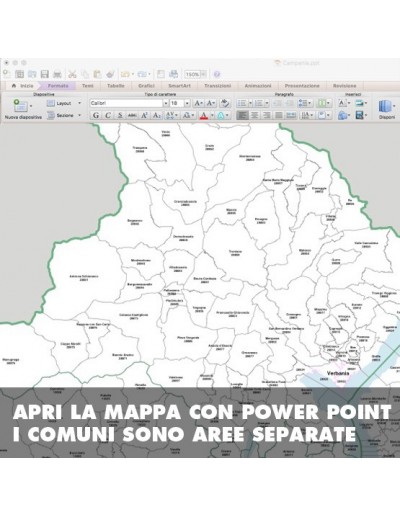Viewport: 400px width, 517px height.
Task: Switch to the Temi tab
Action: click(88, 86)
